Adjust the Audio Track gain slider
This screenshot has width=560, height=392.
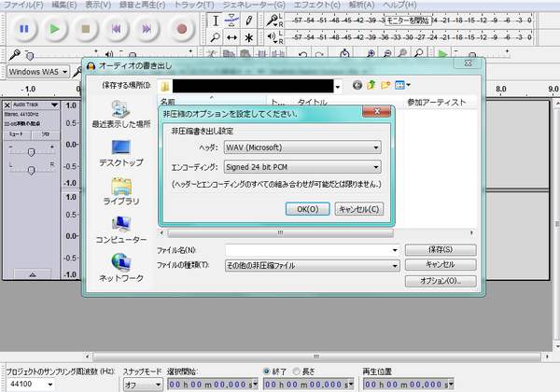(32, 152)
